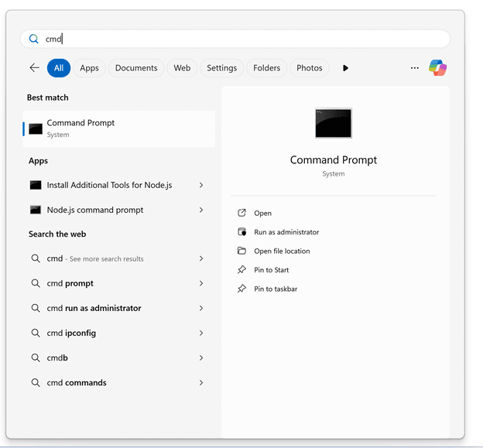
Task: Switch to the Apps filter tab
Action: click(89, 68)
